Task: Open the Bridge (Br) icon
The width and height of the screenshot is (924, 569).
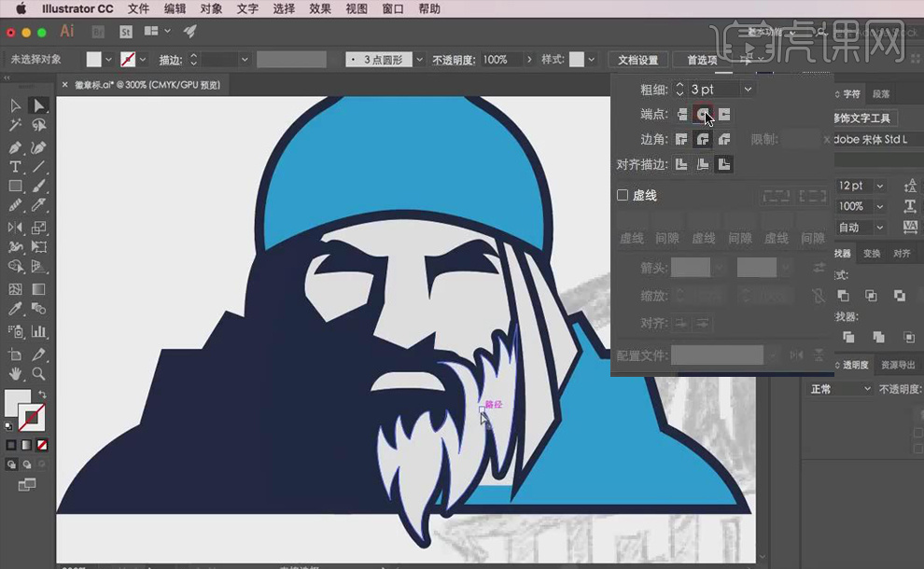Action: (100, 32)
